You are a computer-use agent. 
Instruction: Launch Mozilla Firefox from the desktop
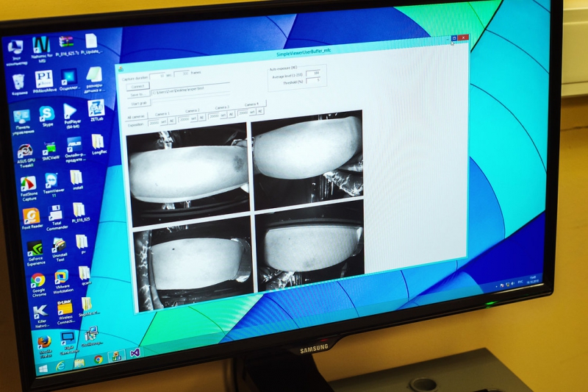(x=44, y=342)
